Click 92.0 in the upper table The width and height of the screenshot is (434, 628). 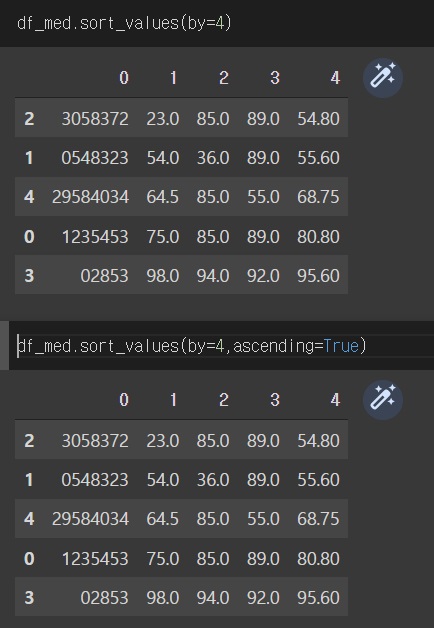(x=263, y=276)
